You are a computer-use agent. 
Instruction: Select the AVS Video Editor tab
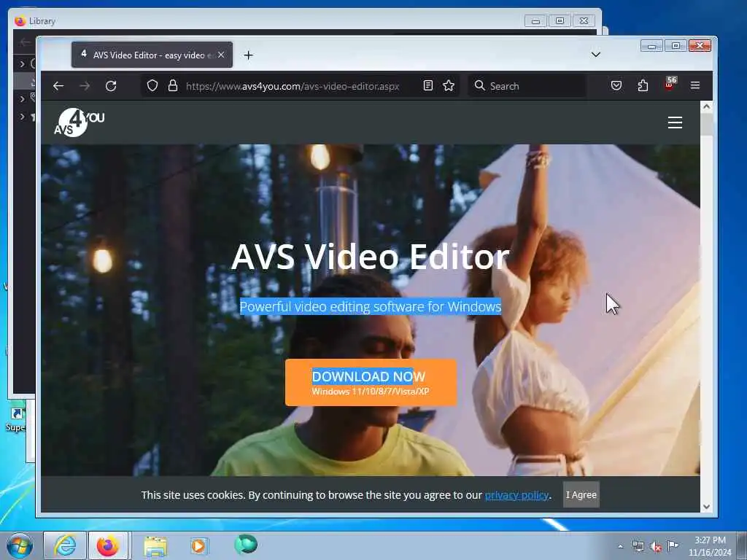pos(152,55)
